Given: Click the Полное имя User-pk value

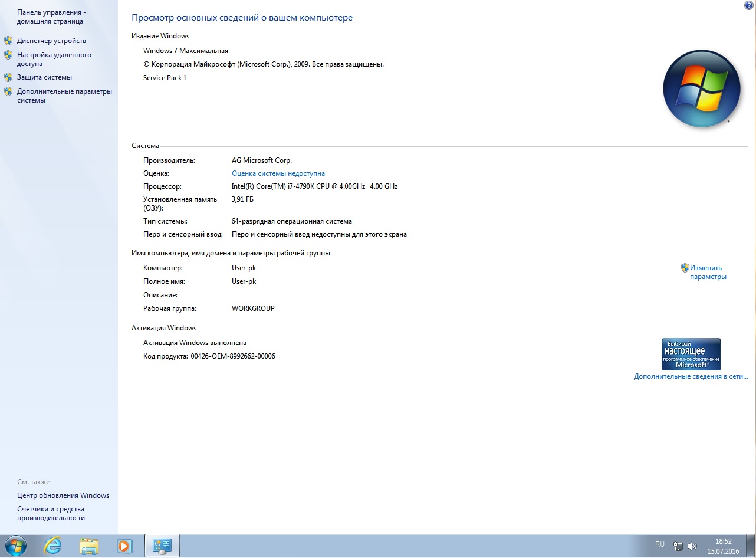Looking at the screenshot, I should [x=244, y=281].
